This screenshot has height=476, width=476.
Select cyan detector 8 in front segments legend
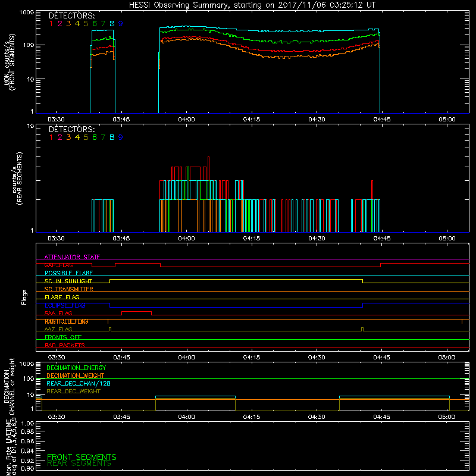click(112, 23)
